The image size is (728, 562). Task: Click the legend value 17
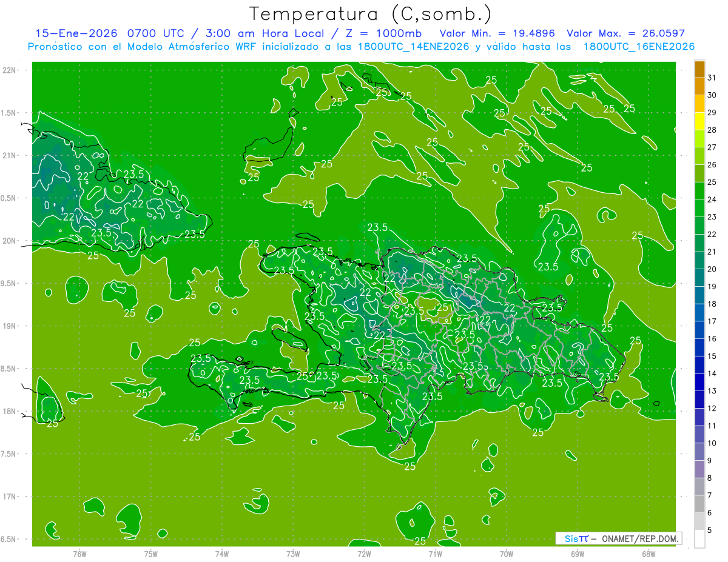pos(712,321)
